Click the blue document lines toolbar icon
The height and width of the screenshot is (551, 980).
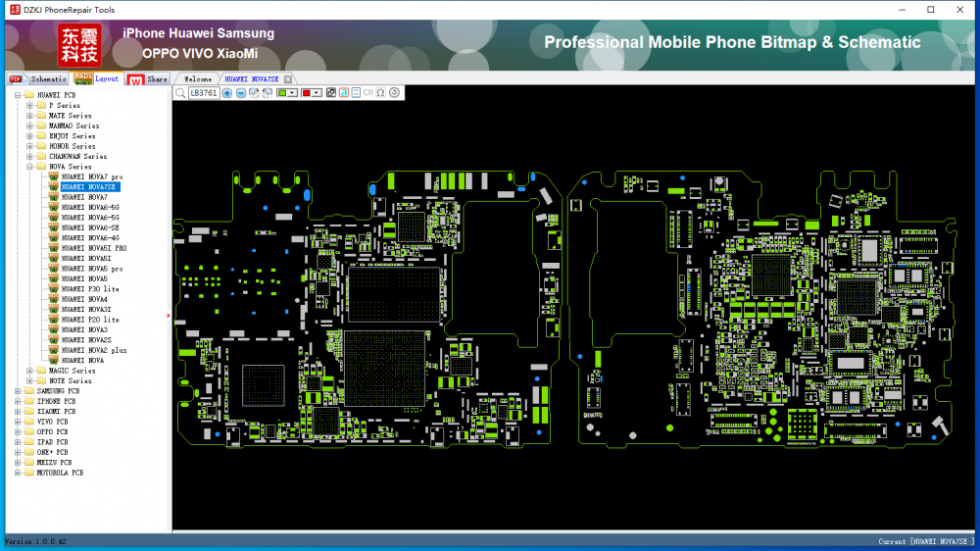pos(356,93)
